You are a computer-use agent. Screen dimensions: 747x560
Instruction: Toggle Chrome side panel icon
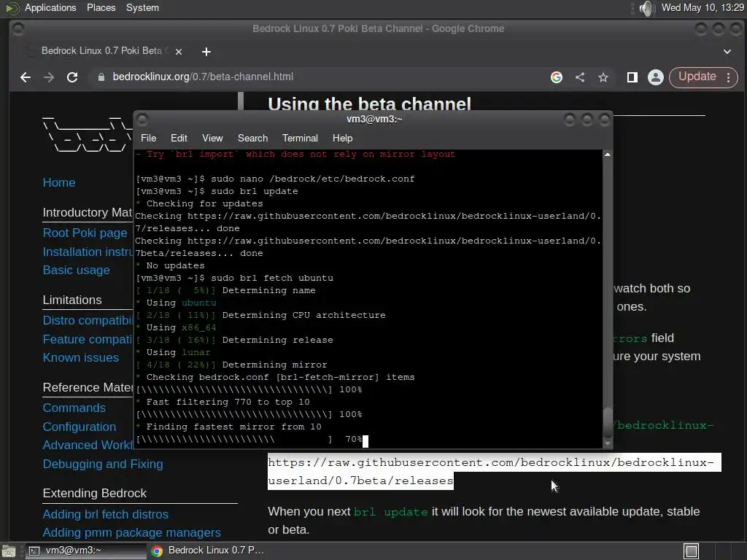tap(632, 77)
